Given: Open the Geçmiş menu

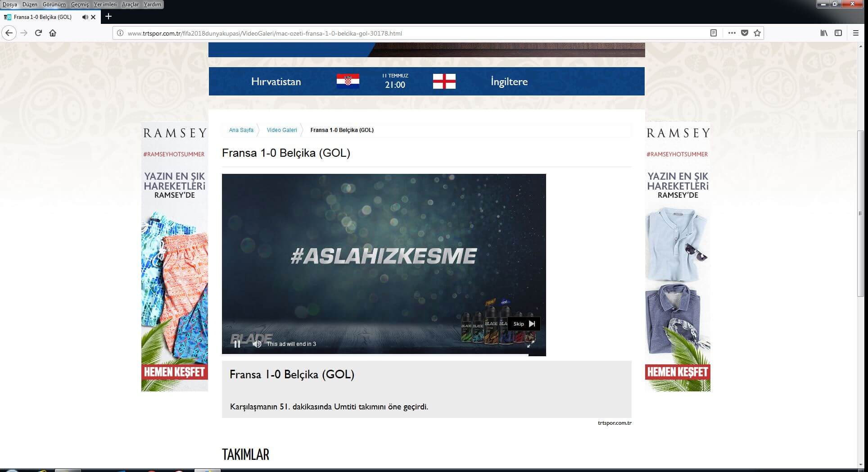Looking at the screenshot, I should click(80, 5).
